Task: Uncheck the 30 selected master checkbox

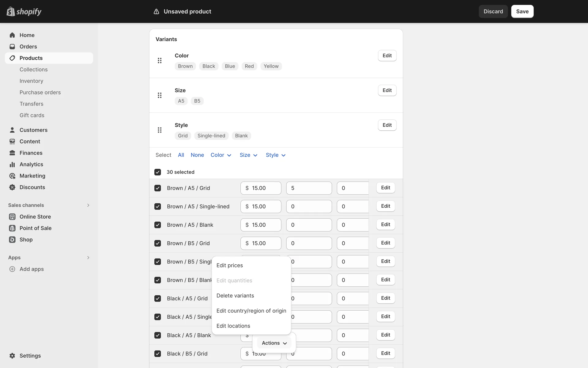Action: (158, 172)
